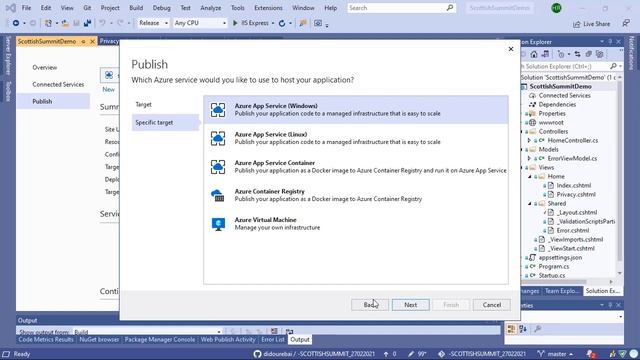Screen dimensions: 640x360
Task: Click the Undo toolbar icon
Action: click(x=102, y=23)
